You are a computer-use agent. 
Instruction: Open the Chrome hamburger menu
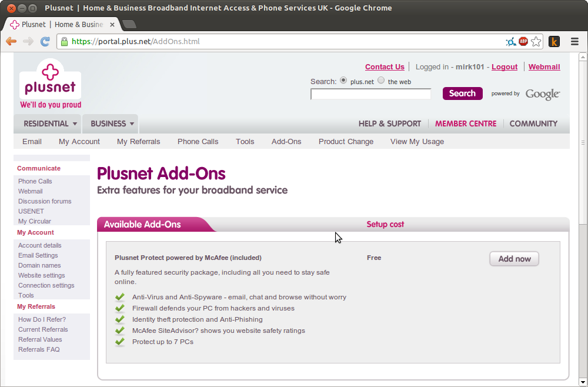[574, 41]
